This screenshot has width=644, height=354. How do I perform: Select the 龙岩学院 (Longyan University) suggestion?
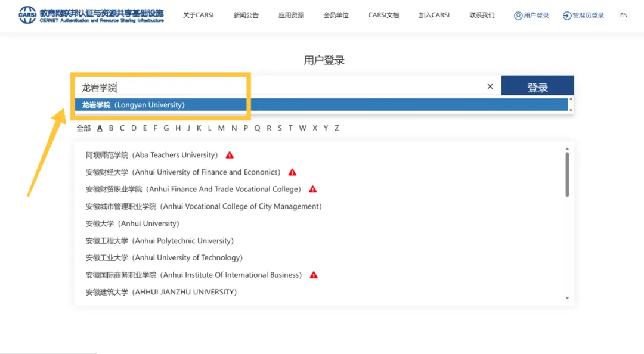tap(321, 105)
